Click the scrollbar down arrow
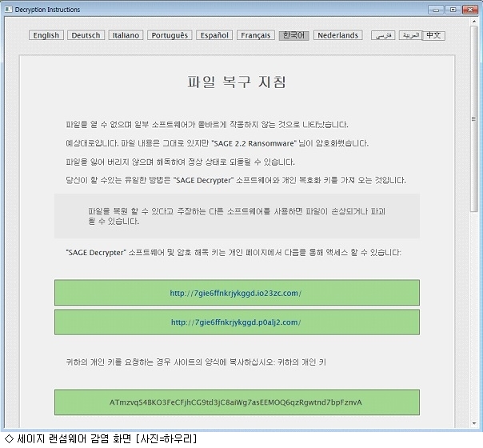The image size is (483, 448). (473, 423)
